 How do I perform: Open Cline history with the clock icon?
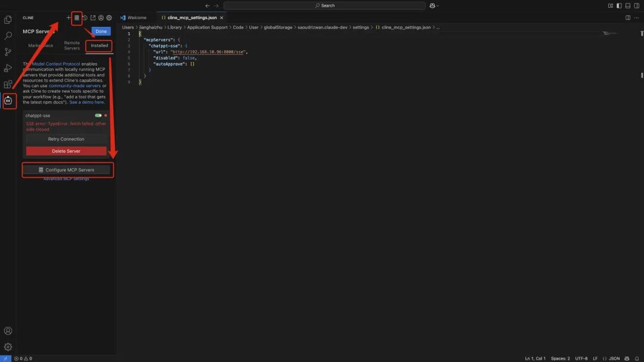click(85, 18)
